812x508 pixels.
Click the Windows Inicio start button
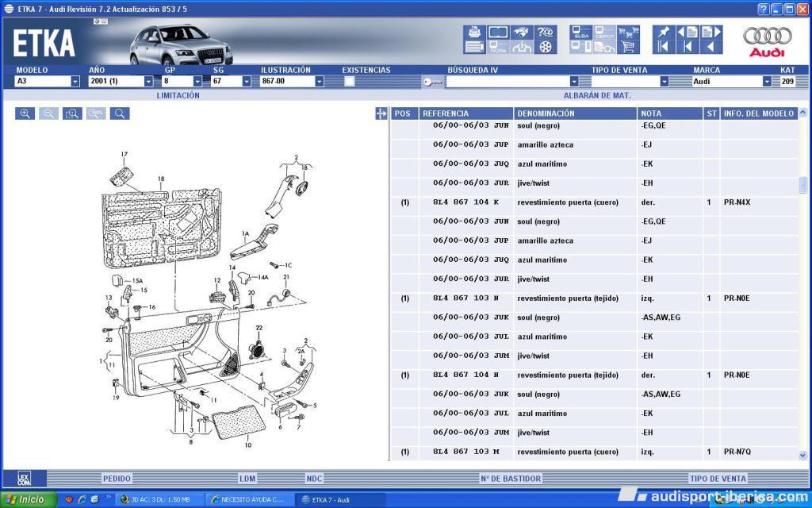pyautogui.click(x=29, y=499)
